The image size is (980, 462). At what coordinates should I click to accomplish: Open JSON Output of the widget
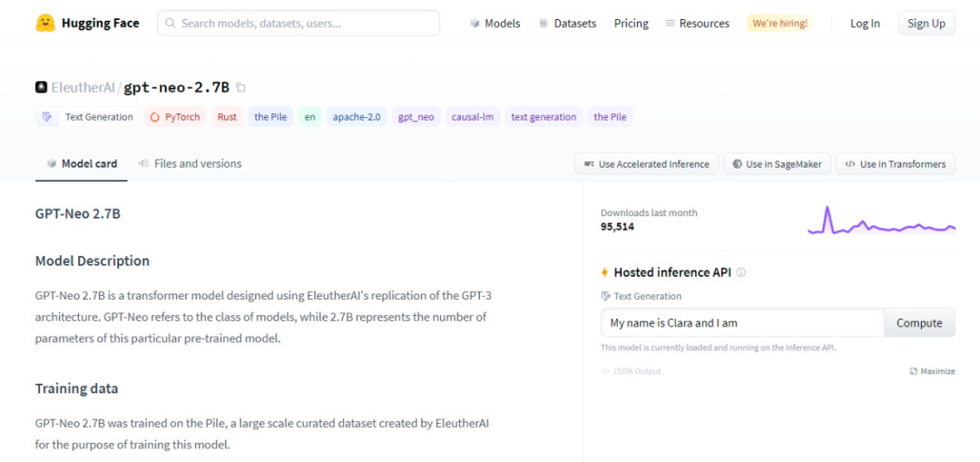(631, 371)
